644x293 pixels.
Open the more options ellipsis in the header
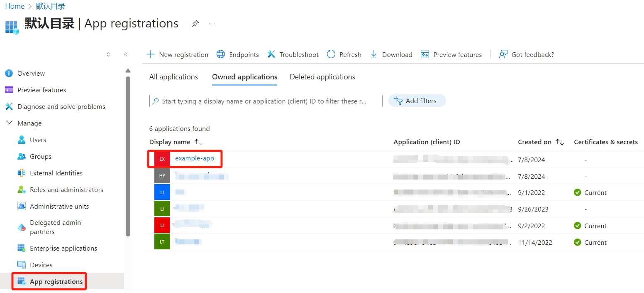click(212, 24)
